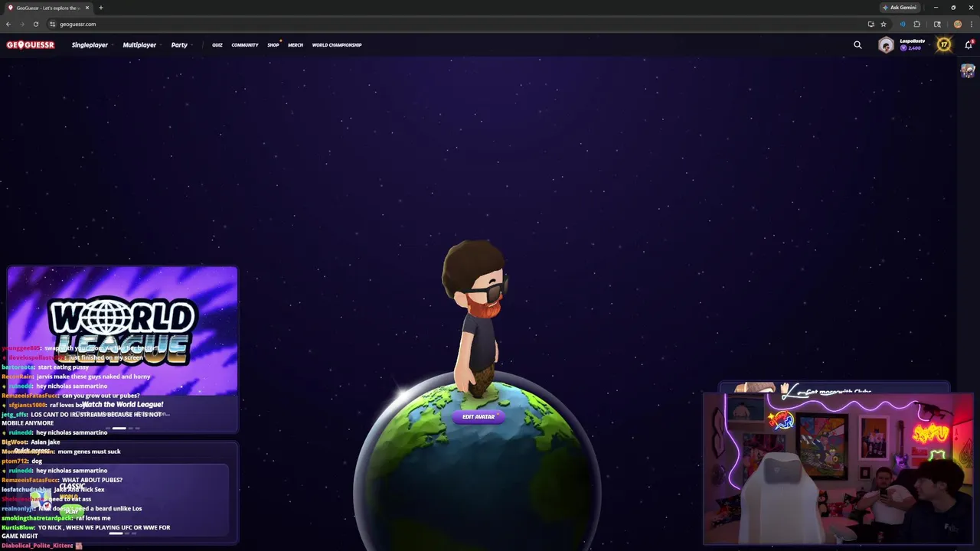Viewport: 980px width, 551px height.
Task: Click the tab search icon in toolbar
Action: point(937,24)
